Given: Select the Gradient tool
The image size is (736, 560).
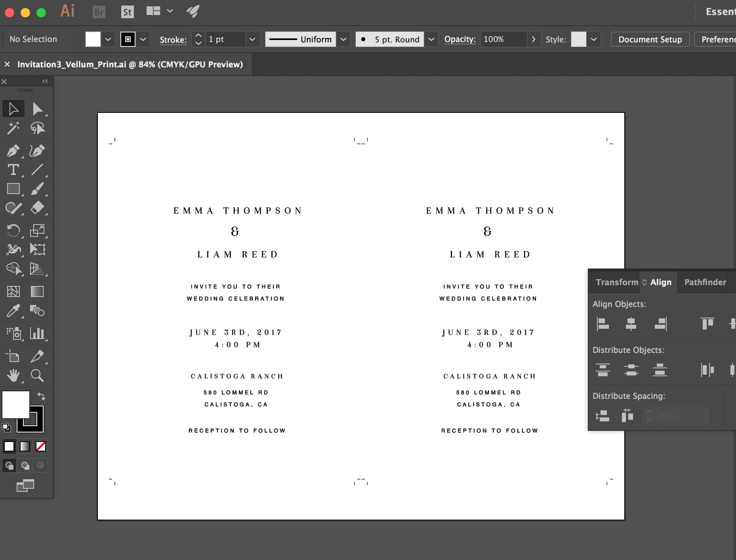Looking at the screenshot, I should tap(38, 291).
